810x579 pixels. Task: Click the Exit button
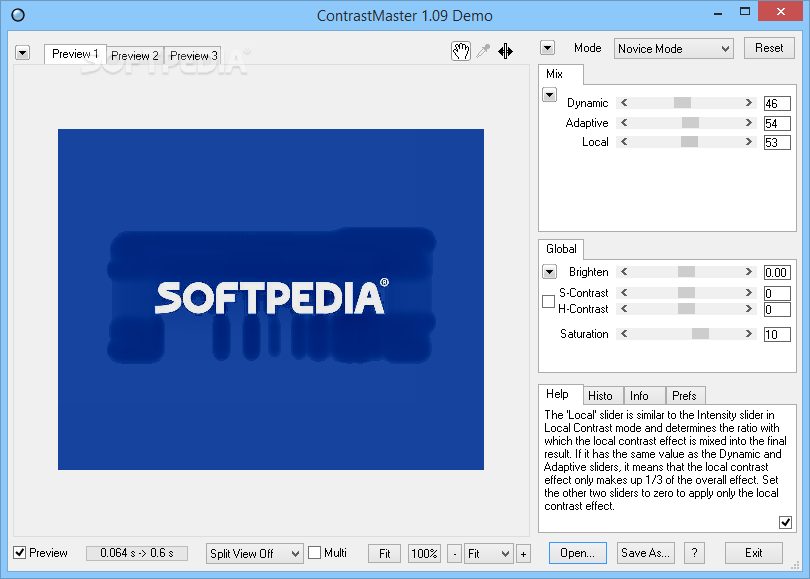[754, 553]
